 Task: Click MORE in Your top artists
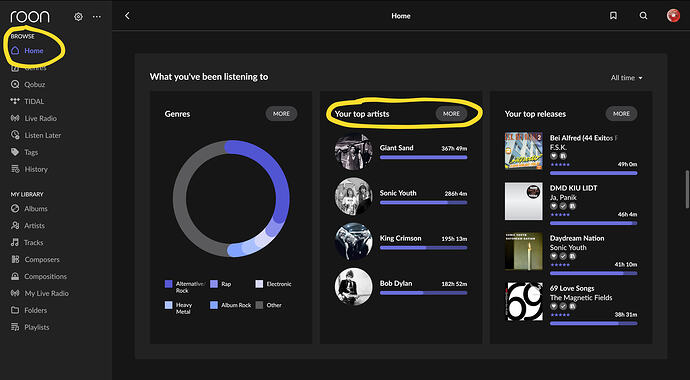click(451, 113)
